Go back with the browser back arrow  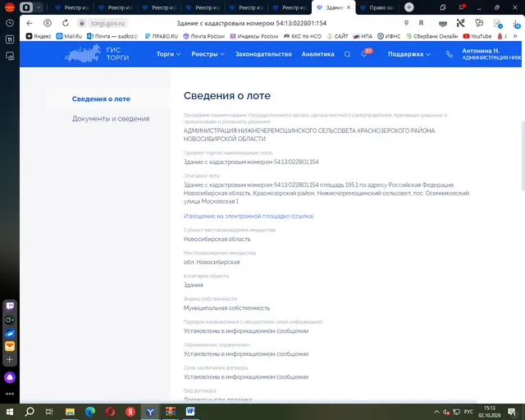pyautogui.click(x=30, y=23)
